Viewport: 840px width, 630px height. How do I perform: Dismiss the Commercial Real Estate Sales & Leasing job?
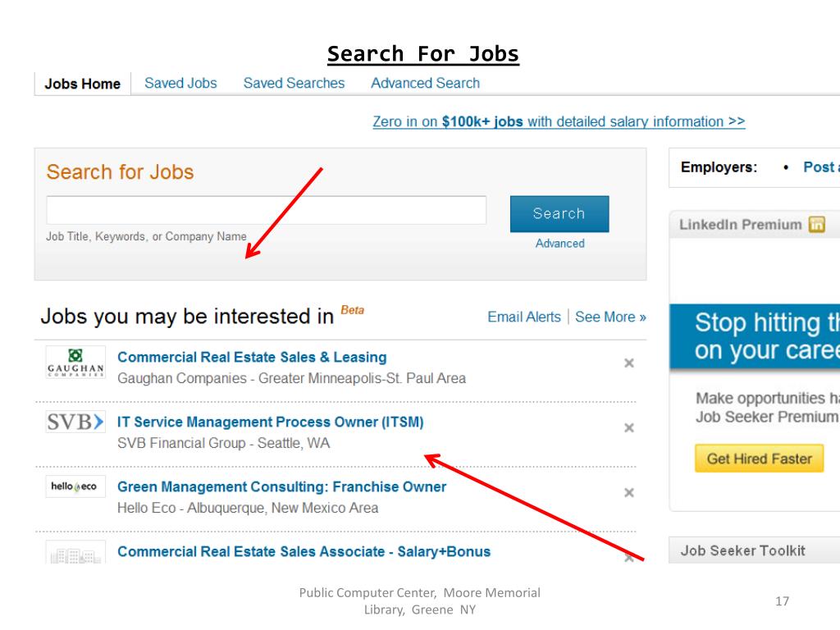click(629, 363)
